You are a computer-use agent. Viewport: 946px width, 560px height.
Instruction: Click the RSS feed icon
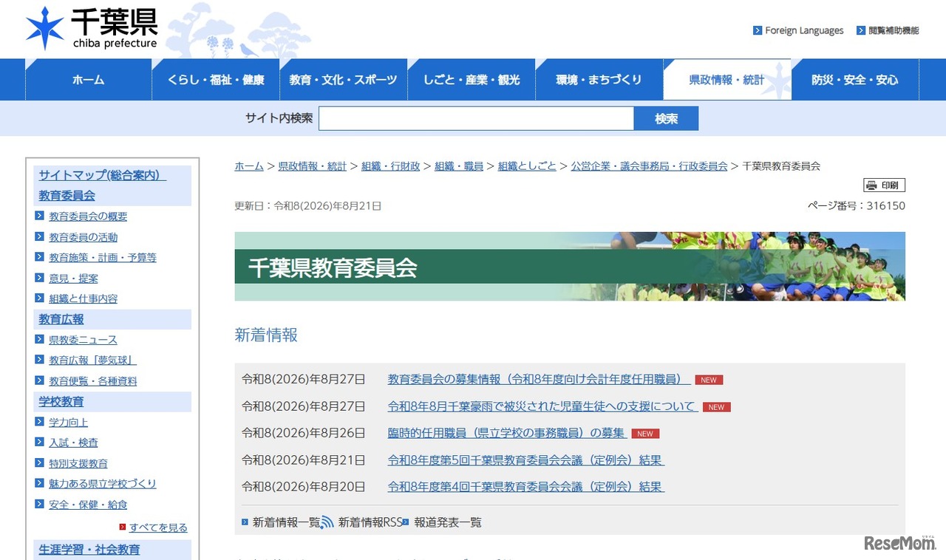click(x=327, y=522)
